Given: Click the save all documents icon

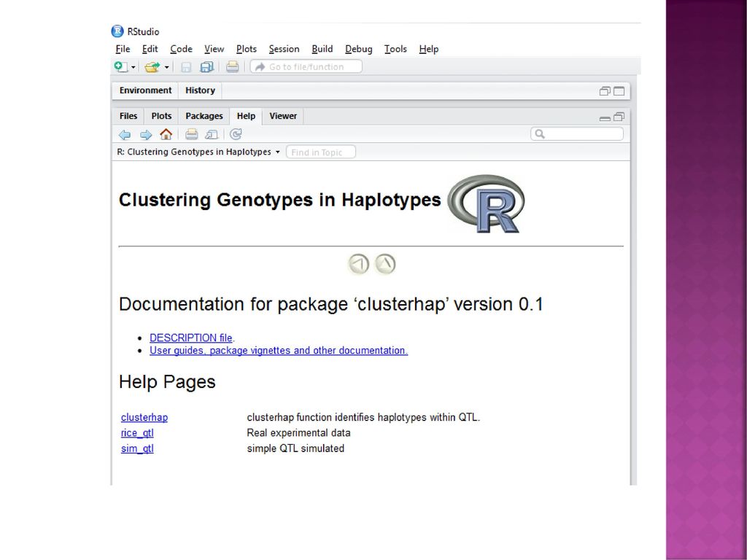Looking at the screenshot, I should point(206,67).
